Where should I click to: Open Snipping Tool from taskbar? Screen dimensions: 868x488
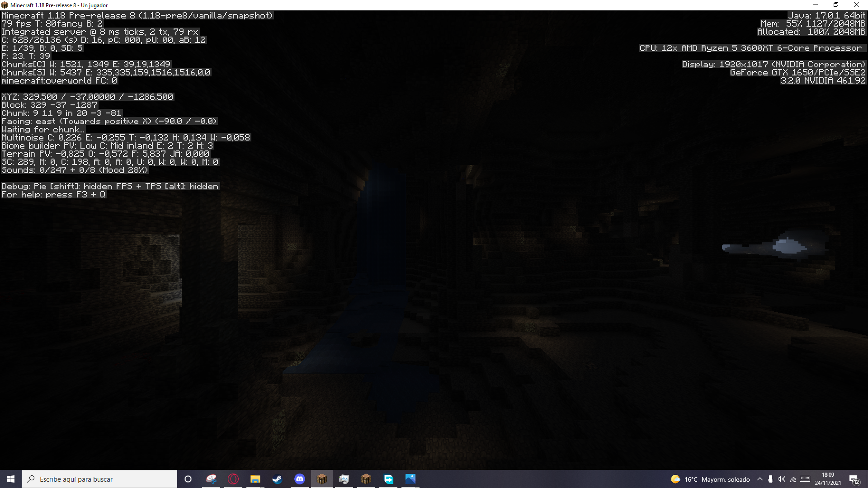pos(211,479)
